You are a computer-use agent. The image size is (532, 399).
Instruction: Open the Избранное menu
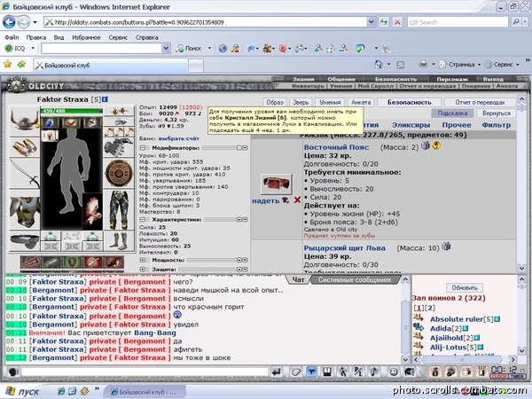coord(86,37)
